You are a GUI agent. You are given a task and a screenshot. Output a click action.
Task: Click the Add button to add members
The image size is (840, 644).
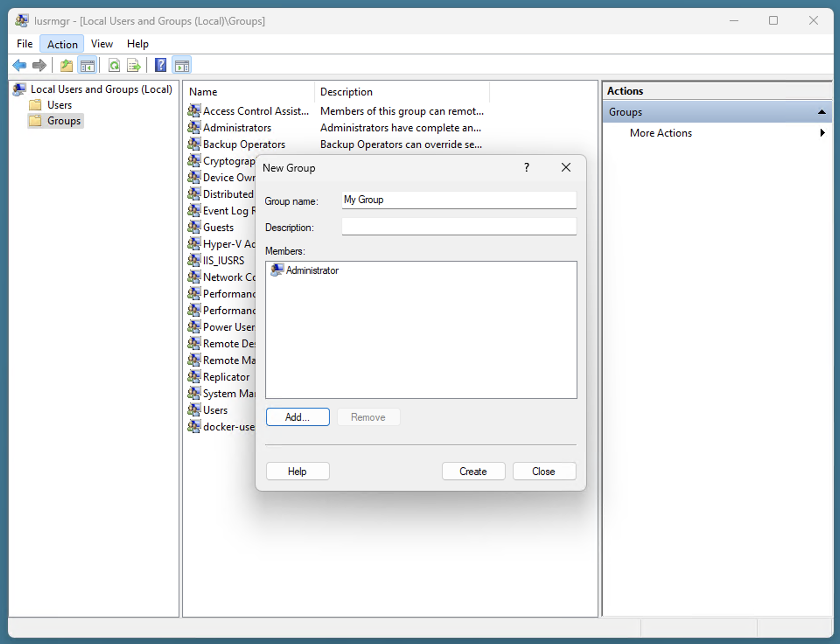(x=297, y=417)
